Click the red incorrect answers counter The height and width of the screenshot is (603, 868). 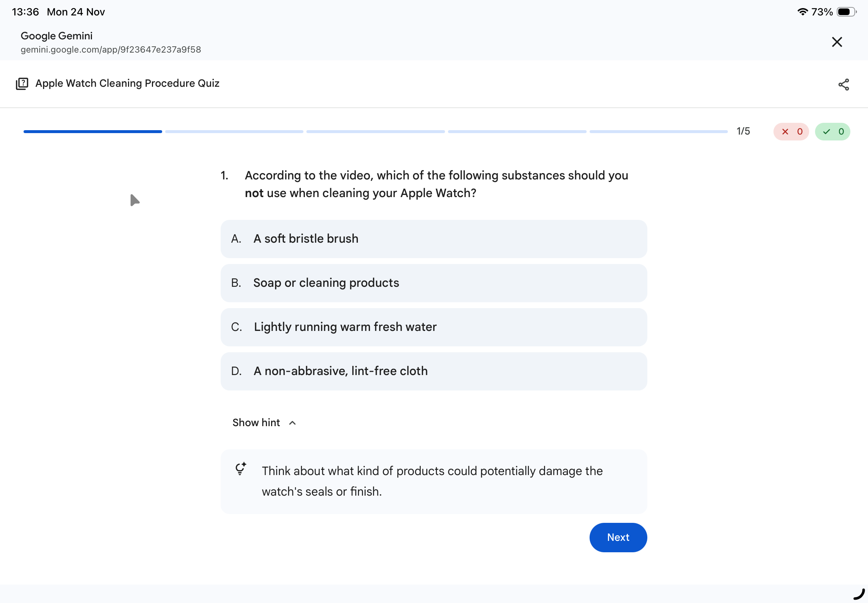pos(791,131)
